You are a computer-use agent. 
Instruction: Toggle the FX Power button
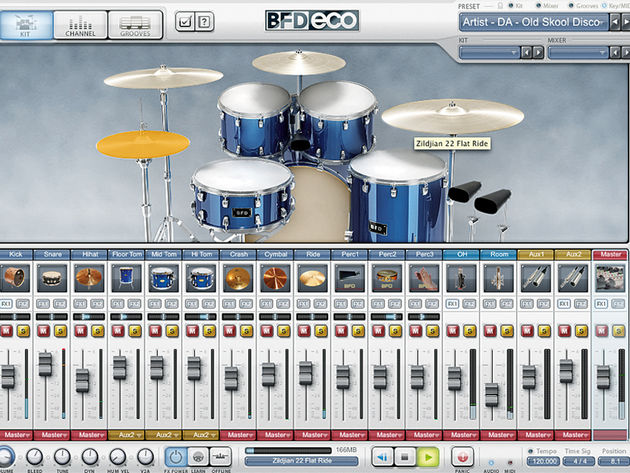click(x=175, y=457)
